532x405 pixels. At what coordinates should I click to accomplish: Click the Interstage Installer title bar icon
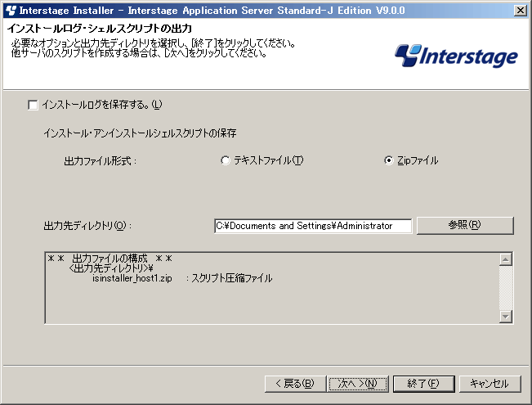[11, 11]
